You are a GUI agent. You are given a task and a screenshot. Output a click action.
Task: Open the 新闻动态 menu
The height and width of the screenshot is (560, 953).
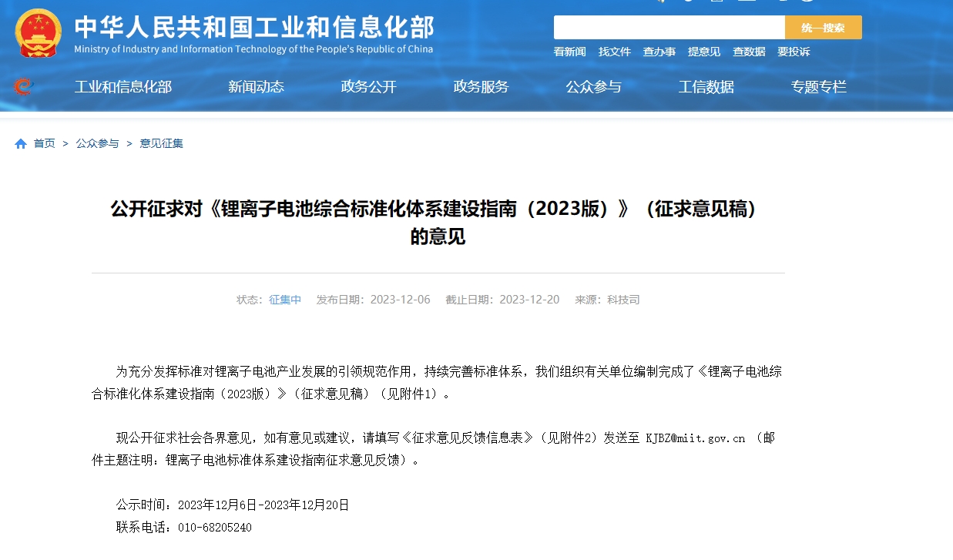tap(256, 87)
